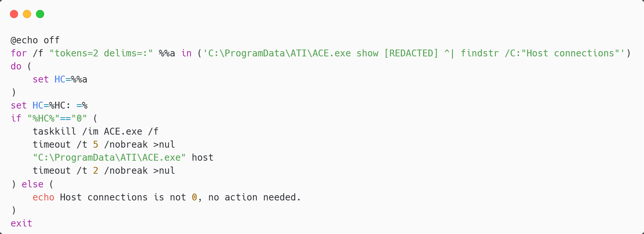Click the "tokens=2 delims=:" string
This screenshot has width=644, height=234.
coord(101,53)
